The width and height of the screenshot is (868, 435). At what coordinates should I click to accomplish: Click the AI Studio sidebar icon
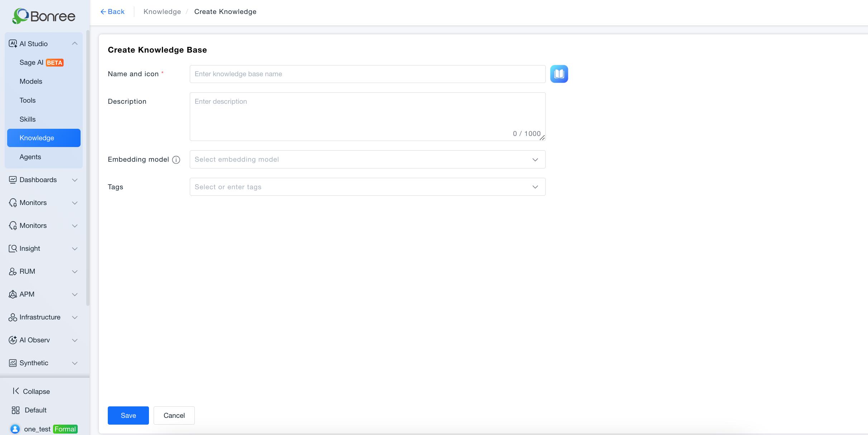click(13, 44)
